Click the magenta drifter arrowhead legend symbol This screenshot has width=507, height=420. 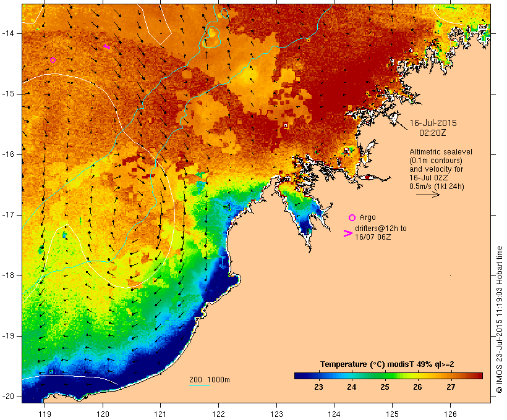[347, 233]
